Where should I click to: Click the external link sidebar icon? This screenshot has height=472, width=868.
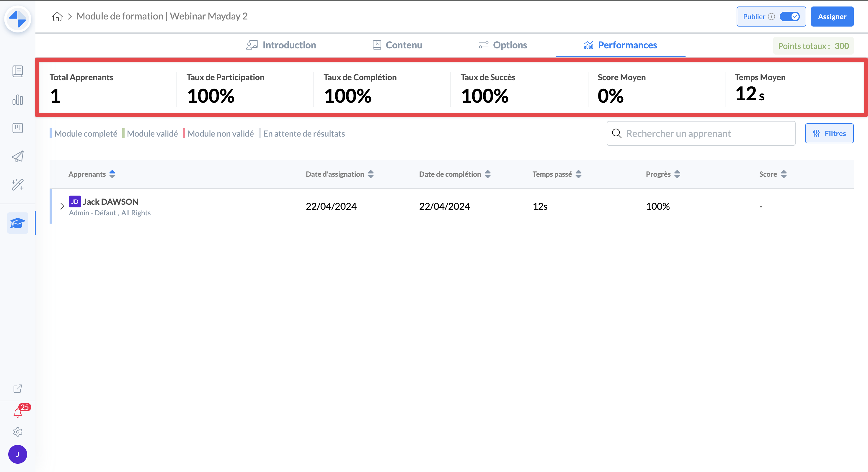pyautogui.click(x=17, y=389)
